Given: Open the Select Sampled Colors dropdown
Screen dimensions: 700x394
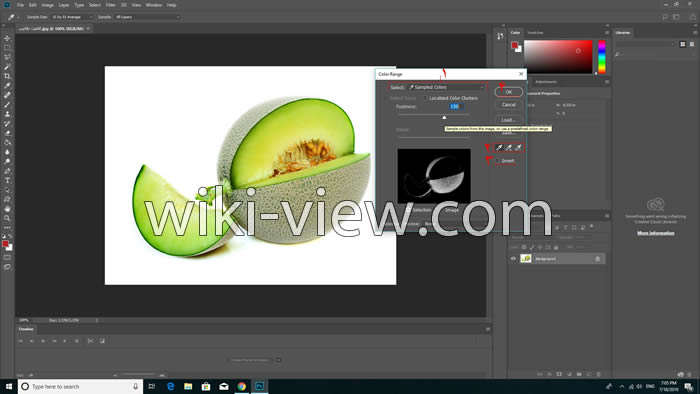Looking at the screenshot, I should tap(446, 87).
